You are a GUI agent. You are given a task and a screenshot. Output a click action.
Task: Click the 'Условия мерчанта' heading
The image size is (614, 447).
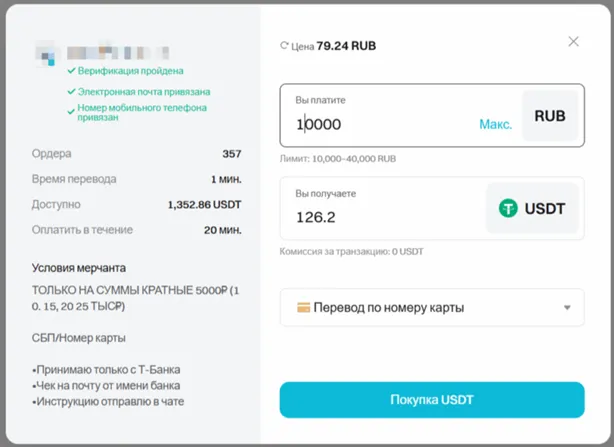tap(79, 268)
